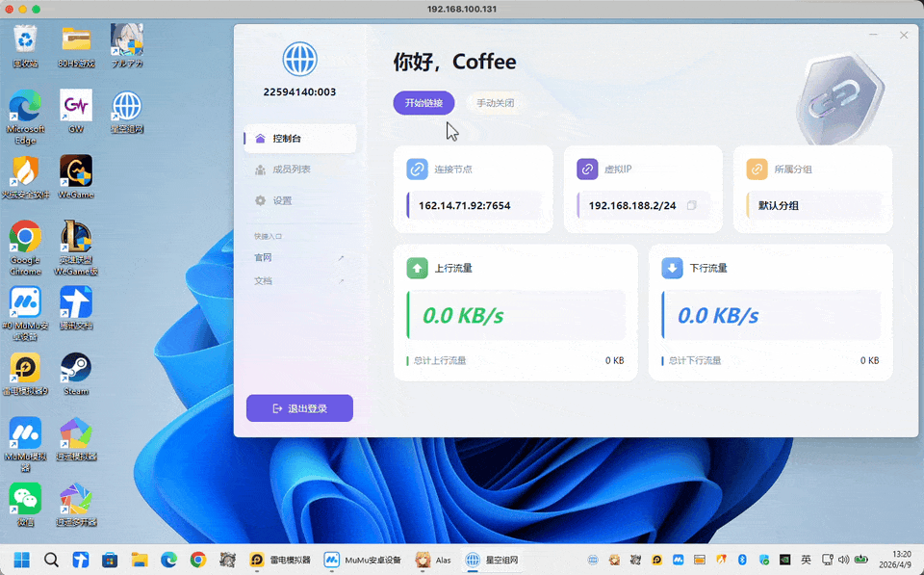The width and height of the screenshot is (924, 575).
Task: Select the Steam desktop shortcut
Action: pos(76,374)
